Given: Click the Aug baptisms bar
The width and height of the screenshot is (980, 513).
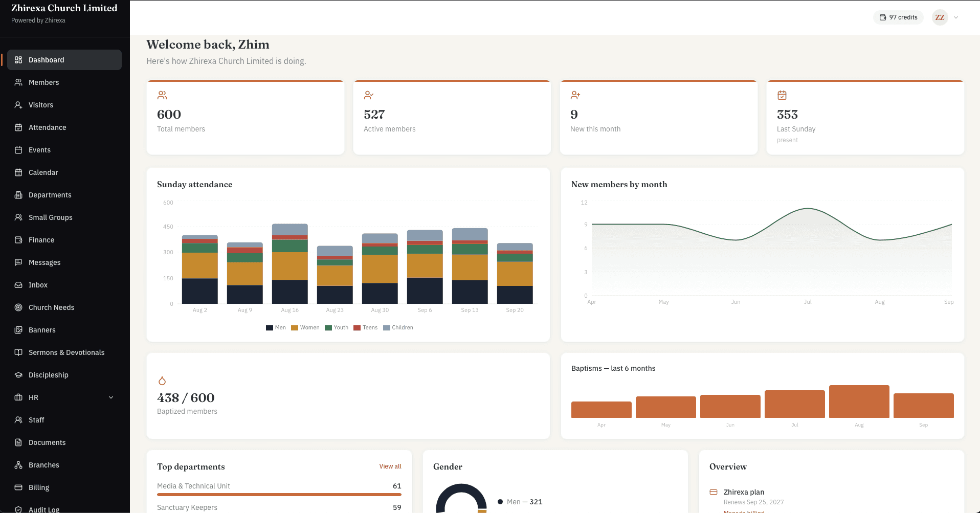Looking at the screenshot, I should (859, 402).
